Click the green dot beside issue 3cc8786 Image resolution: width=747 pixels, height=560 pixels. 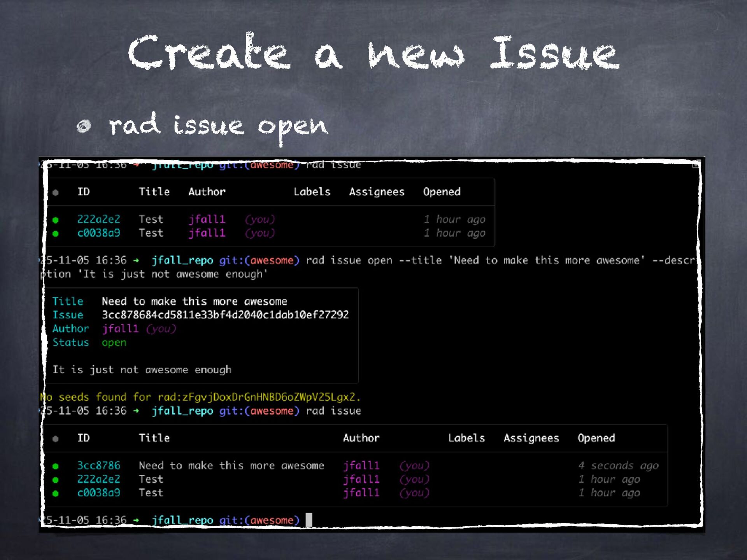pyautogui.click(x=56, y=466)
